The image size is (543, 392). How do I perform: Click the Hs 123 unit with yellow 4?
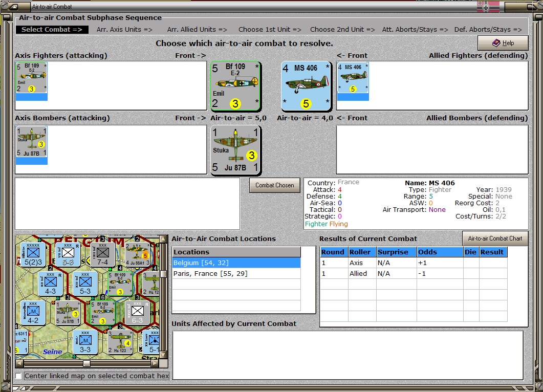(120, 342)
